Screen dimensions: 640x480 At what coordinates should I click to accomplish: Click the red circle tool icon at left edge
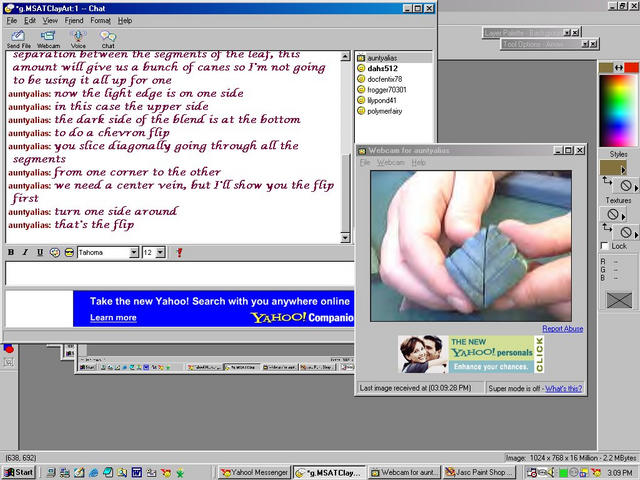point(9,349)
